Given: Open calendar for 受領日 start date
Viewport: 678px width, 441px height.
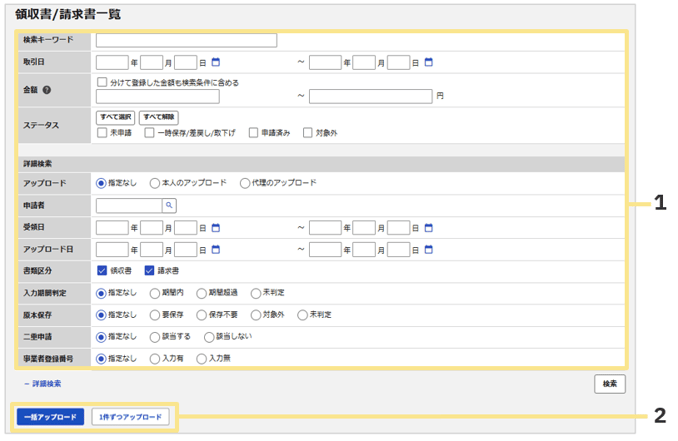Looking at the screenshot, I should (216, 227).
